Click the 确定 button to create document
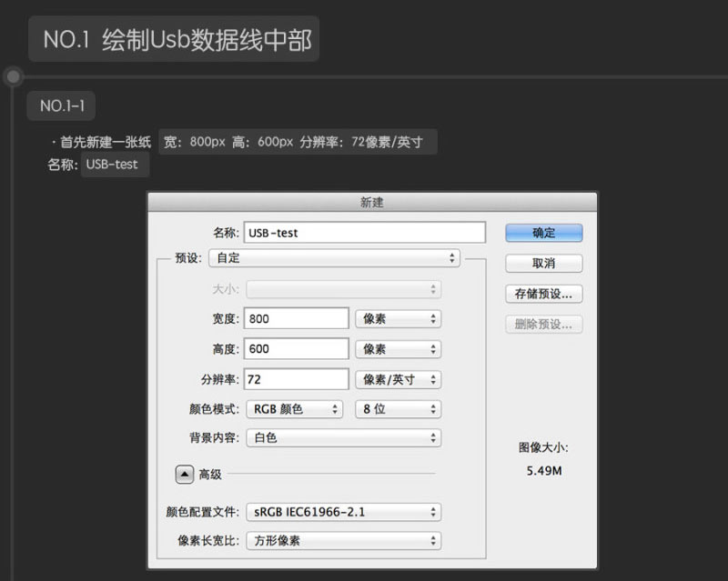This screenshot has width=728, height=581. (x=543, y=232)
